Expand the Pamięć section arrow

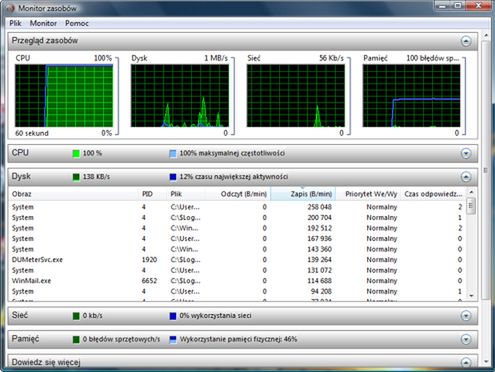click(x=466, y=339)
